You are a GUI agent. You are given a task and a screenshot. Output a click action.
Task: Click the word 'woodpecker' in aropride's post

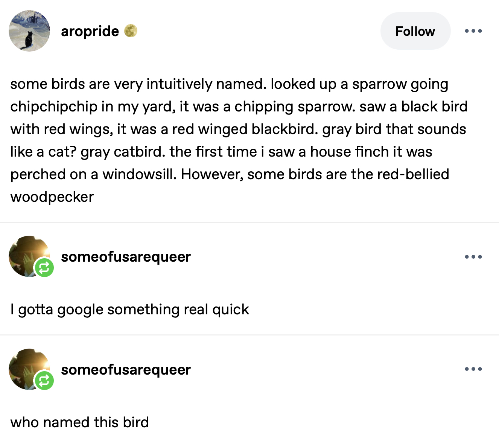point(52,197)
